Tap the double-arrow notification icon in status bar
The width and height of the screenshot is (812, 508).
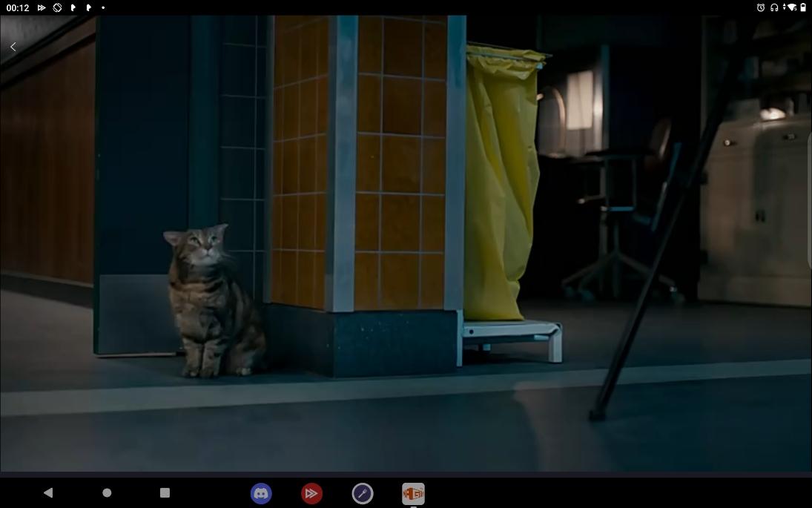click(x=42, y=7)
